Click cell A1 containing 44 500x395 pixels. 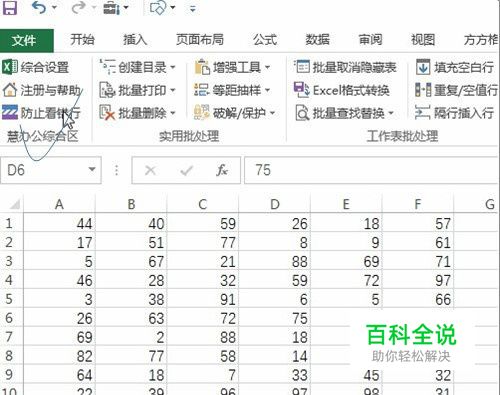[59, 223]
